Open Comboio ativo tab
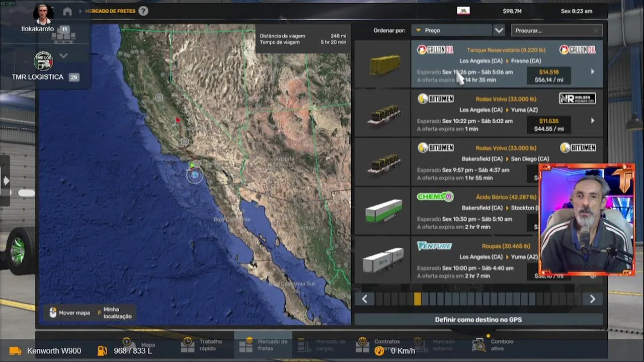644x362 pixels. (493, 344)
